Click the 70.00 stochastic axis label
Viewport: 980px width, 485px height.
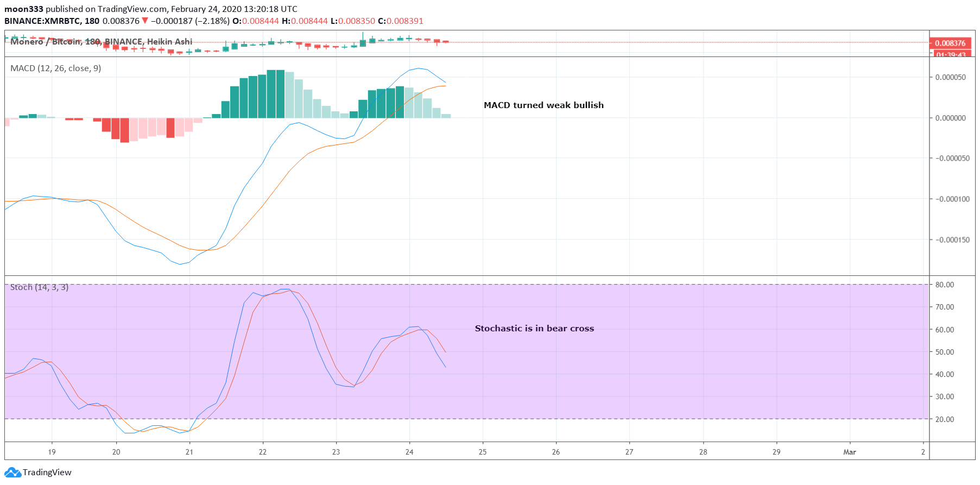point(945,307)
